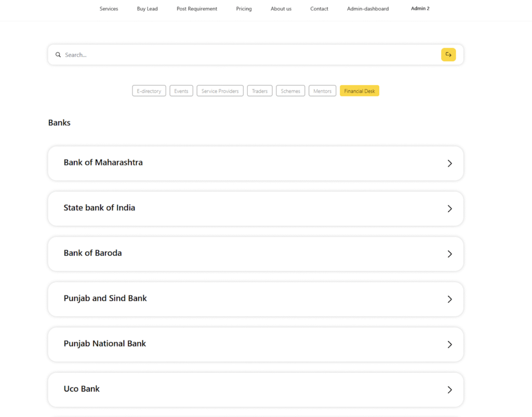Viewport: 532px width, 417px height.
Task: Click the magnifier search icon
Action: click(x=58, y=55)
